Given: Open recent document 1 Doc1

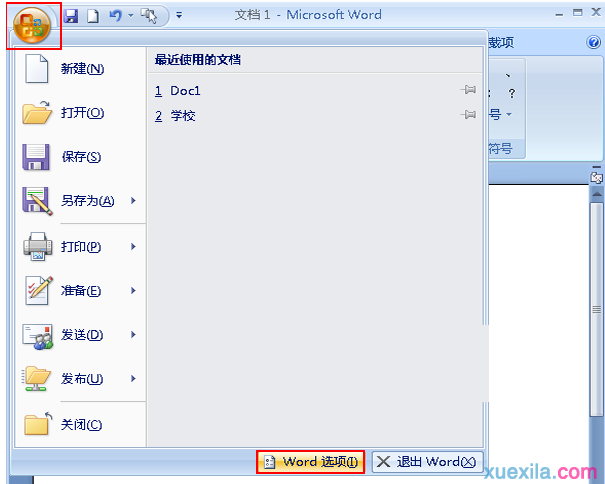Looking at the screenshot, I should 314,91.
